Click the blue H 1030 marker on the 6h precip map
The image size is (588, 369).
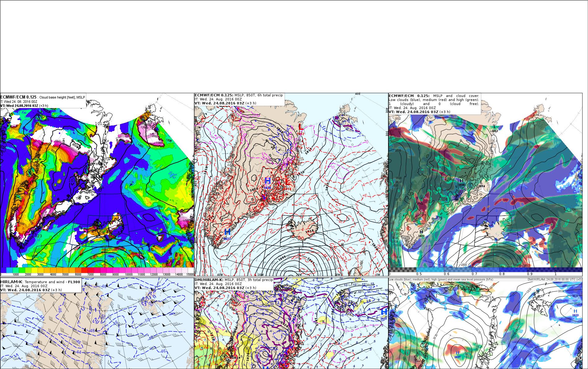coord(268,183)
